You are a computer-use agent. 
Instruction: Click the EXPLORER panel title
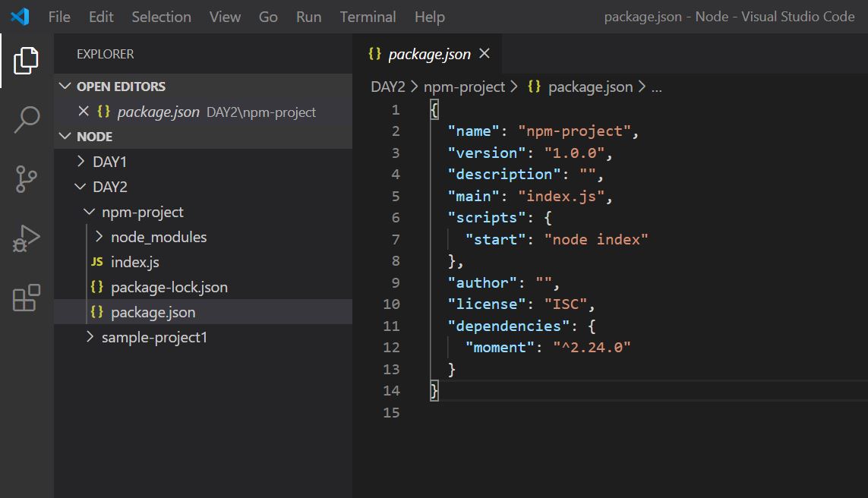106,54
